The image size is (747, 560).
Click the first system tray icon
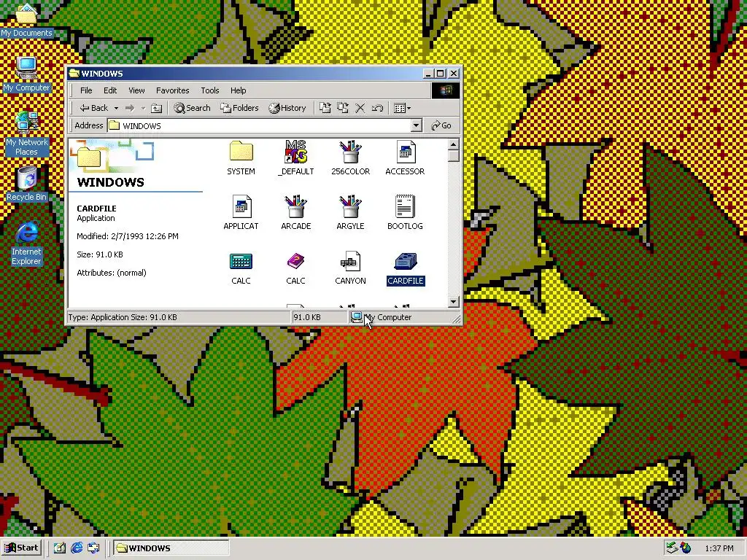(x=672, y=548)
